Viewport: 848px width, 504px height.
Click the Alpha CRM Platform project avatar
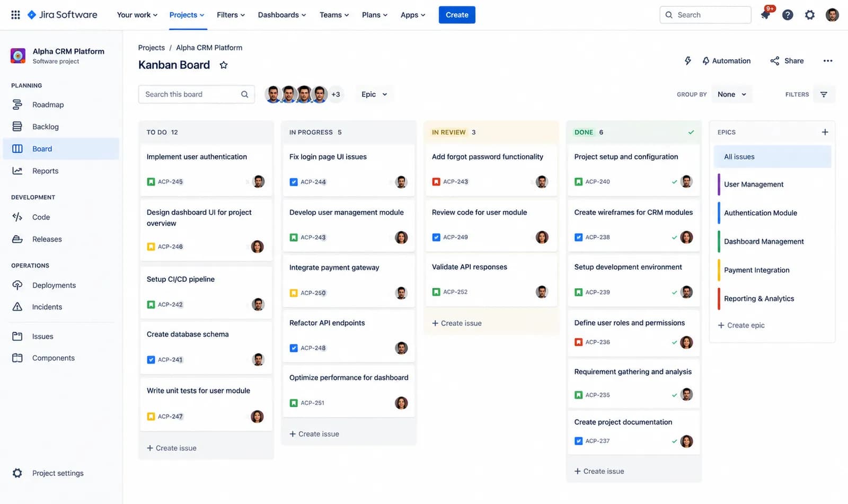18,56
